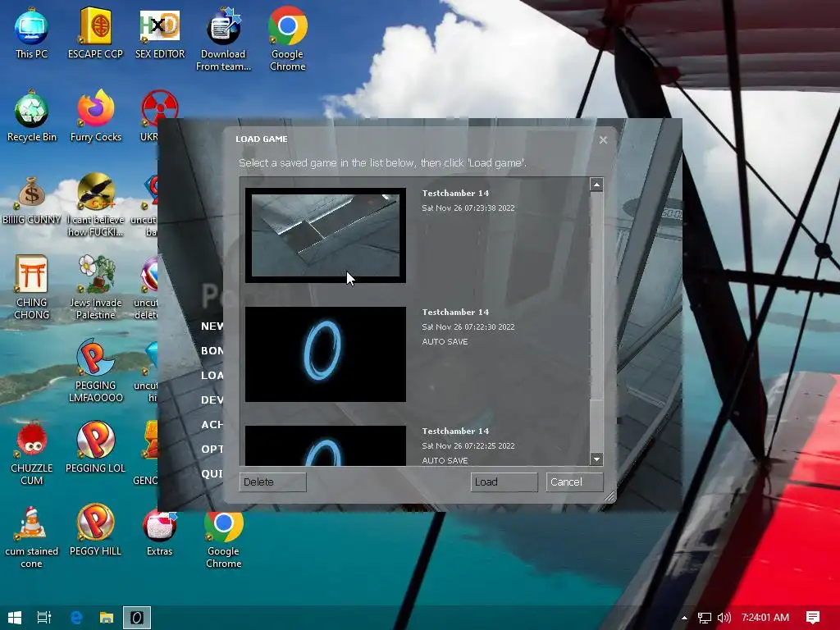Click AUTO SAVE label under 07:22:30 save
840x630 pixels.
pos(445,342)
